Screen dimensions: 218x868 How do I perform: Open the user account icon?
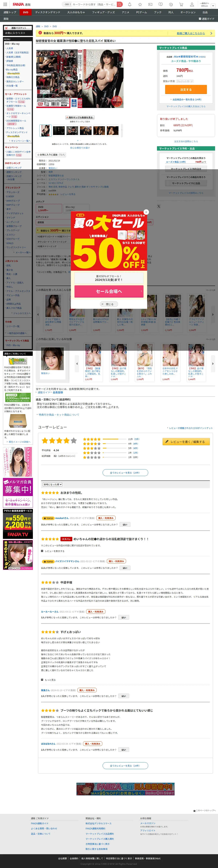coord(192,4)
